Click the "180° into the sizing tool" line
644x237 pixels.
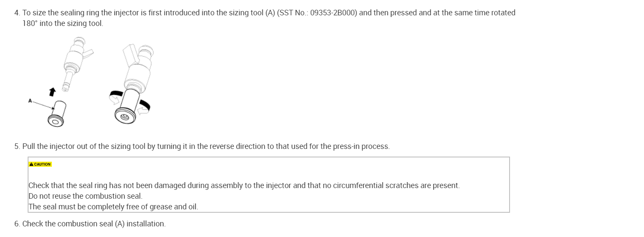tap(63, 23)
